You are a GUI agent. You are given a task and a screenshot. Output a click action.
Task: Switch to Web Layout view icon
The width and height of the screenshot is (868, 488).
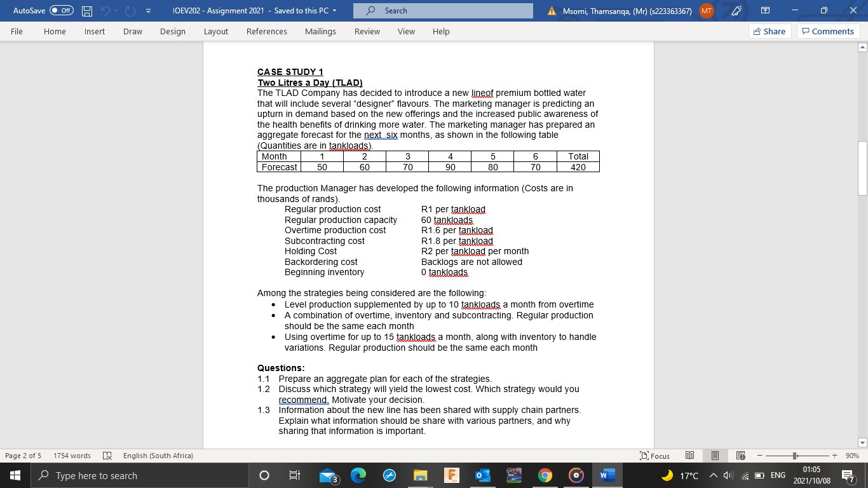(x=740, y=456)
